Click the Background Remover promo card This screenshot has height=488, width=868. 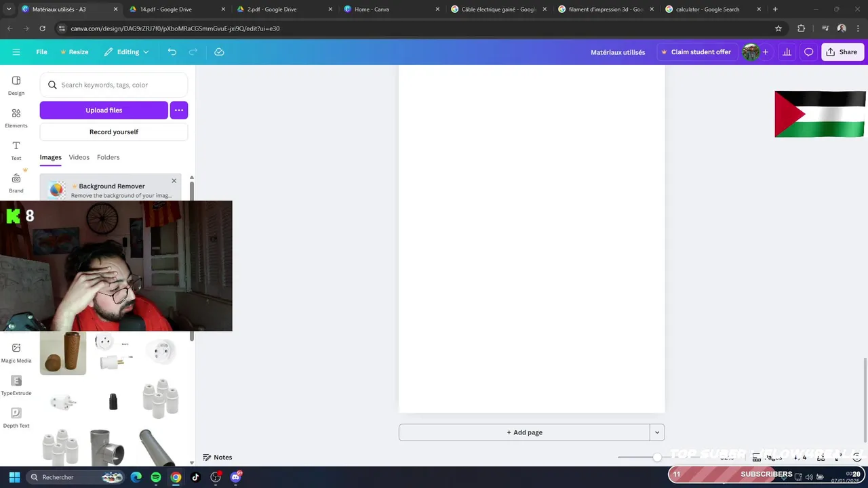[111, 188]
